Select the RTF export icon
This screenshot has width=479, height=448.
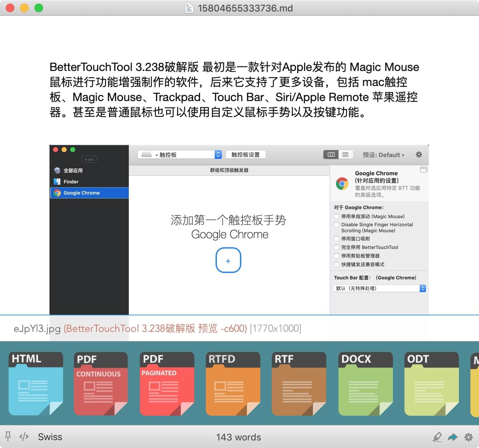(299, 383)
